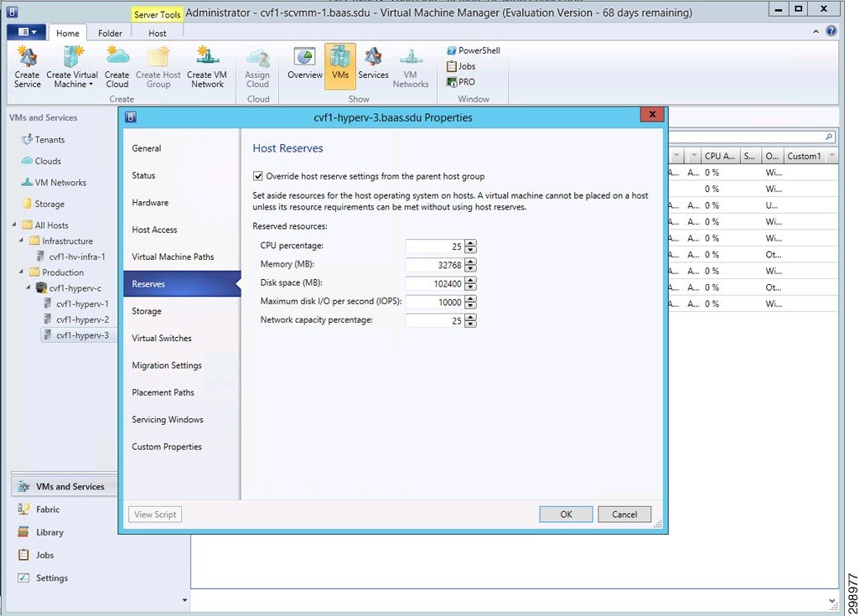
Task: Open the Jobs workspace
Action: click(x=36, y=556)
